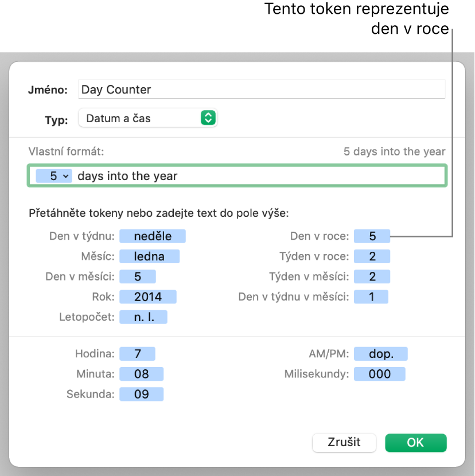This screenshot has height=476, width=475.
Task: Click the Jméno text field
Action: point(261,89)
